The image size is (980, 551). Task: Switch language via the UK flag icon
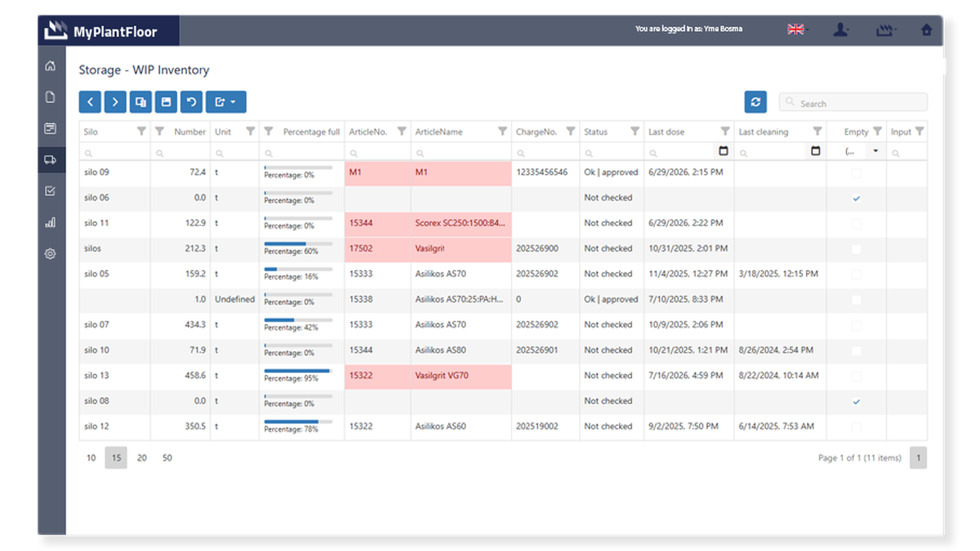795,29
